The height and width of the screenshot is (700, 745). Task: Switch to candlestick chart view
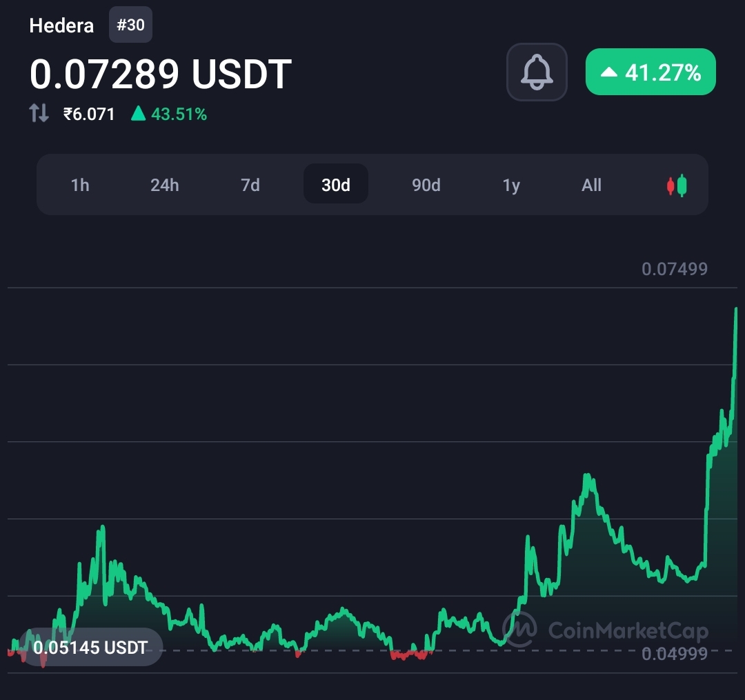(677, 186)
